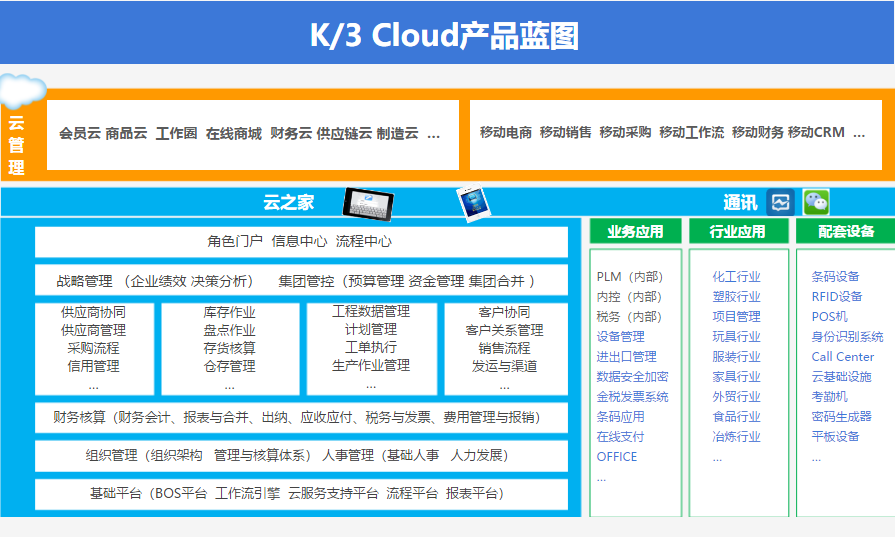
Task: Click 移动CRM in mobile box
Action: click(816, 132)
